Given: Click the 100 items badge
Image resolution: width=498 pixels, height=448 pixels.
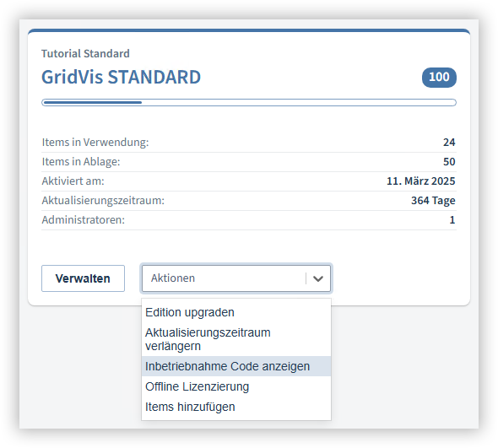Looking at the screenshot, I should pos(439,77).
